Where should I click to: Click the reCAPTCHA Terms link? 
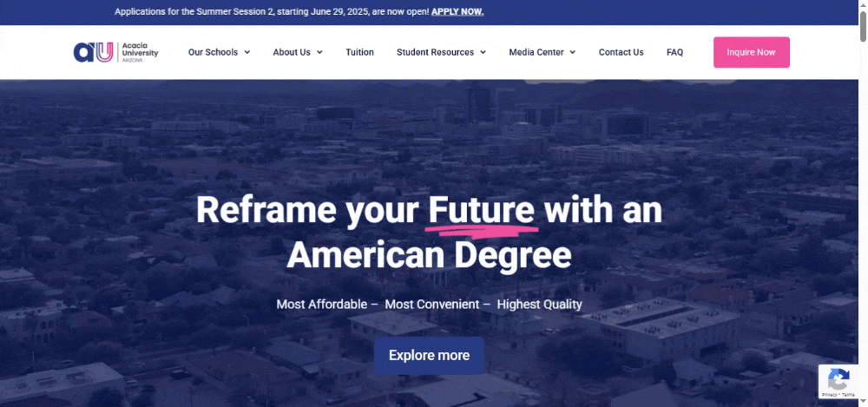(848, 395)
